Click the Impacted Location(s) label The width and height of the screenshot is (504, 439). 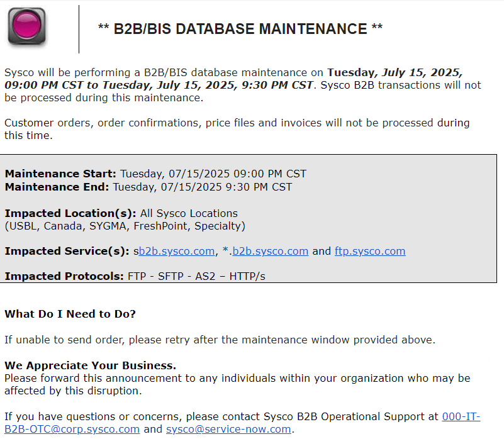(x=70, y=213)
